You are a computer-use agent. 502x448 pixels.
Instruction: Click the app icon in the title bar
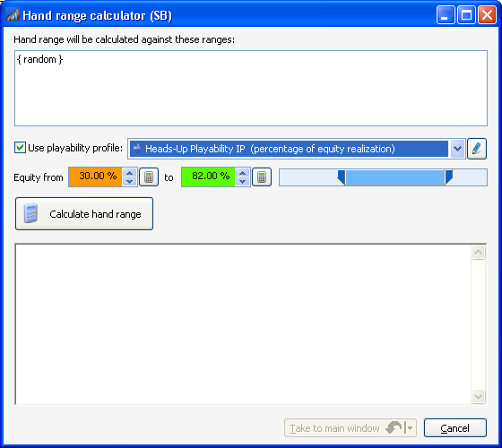pyautogui.click(x=13, y=15)
